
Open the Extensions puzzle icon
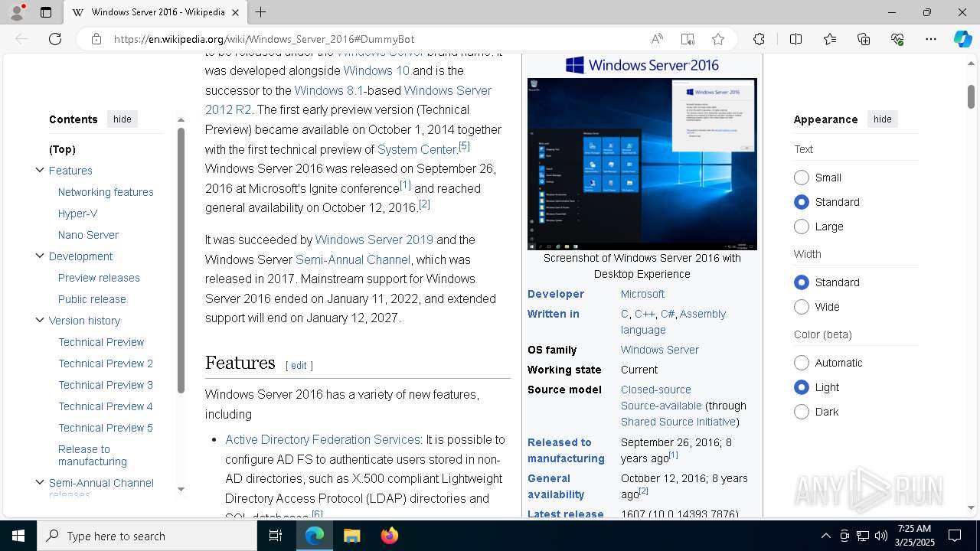[x=759, y=39]
